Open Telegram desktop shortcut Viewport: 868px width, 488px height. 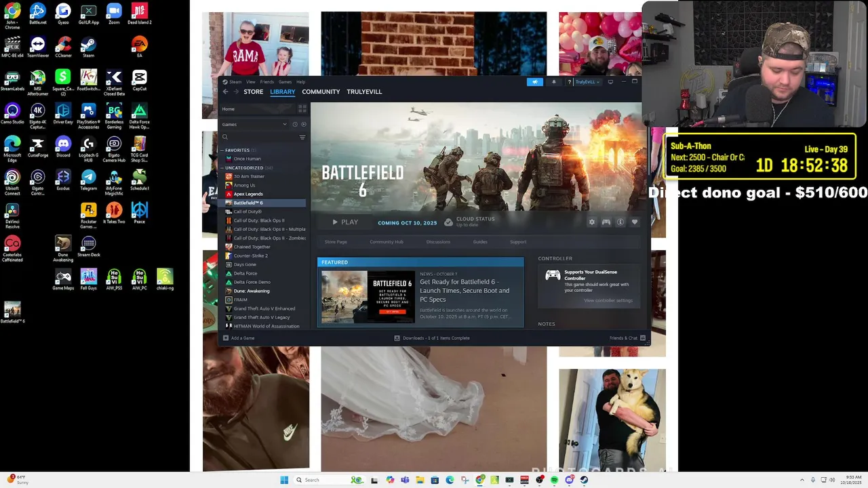coord(89,180)
